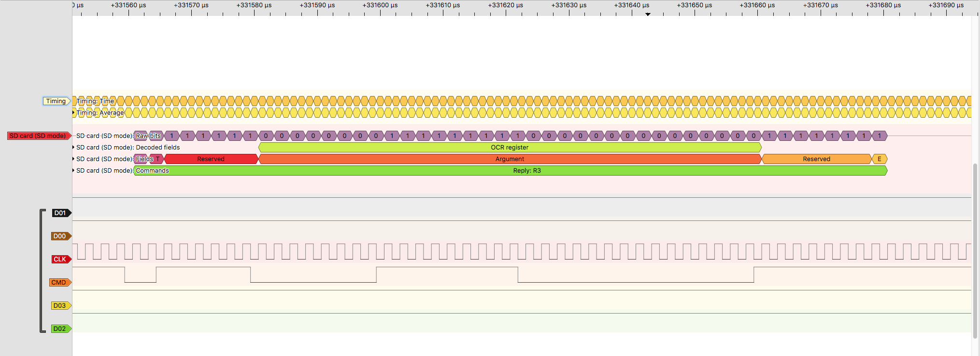
Task: Click the orange Argument field annotation
Action: [x=510, y=159]
